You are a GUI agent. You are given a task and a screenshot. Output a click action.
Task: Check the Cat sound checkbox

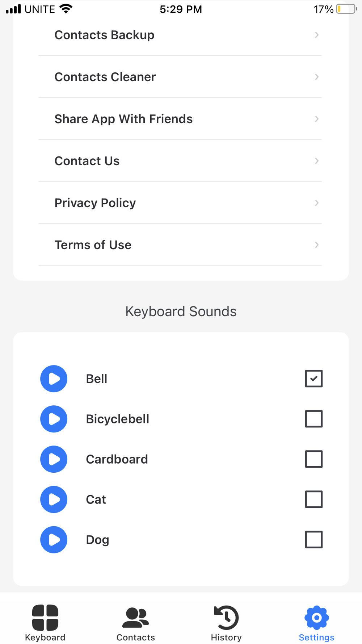click(313, 499)
